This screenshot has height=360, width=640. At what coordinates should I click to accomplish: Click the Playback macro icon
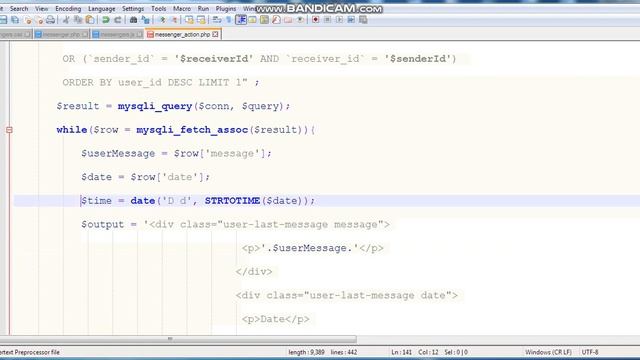(339, 20)
